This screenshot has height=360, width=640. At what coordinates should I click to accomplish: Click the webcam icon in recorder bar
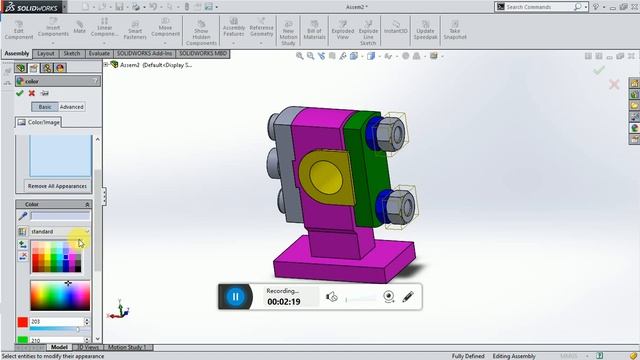389,297
